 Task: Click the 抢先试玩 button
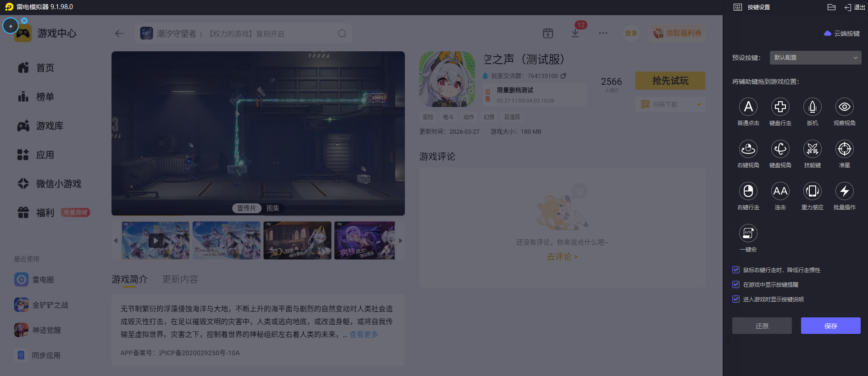click(670, 81)
